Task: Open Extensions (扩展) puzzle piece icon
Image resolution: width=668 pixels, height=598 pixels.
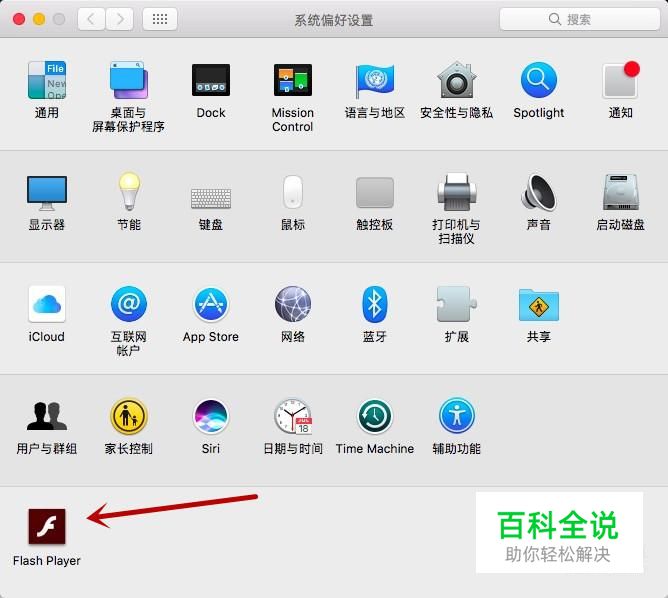Action: (x=457, y=304)
